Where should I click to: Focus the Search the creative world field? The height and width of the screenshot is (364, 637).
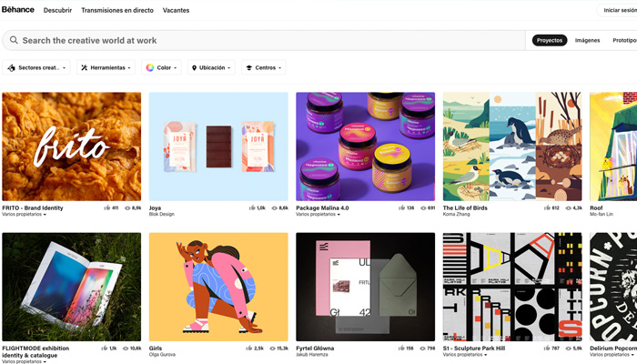point(264,40)
